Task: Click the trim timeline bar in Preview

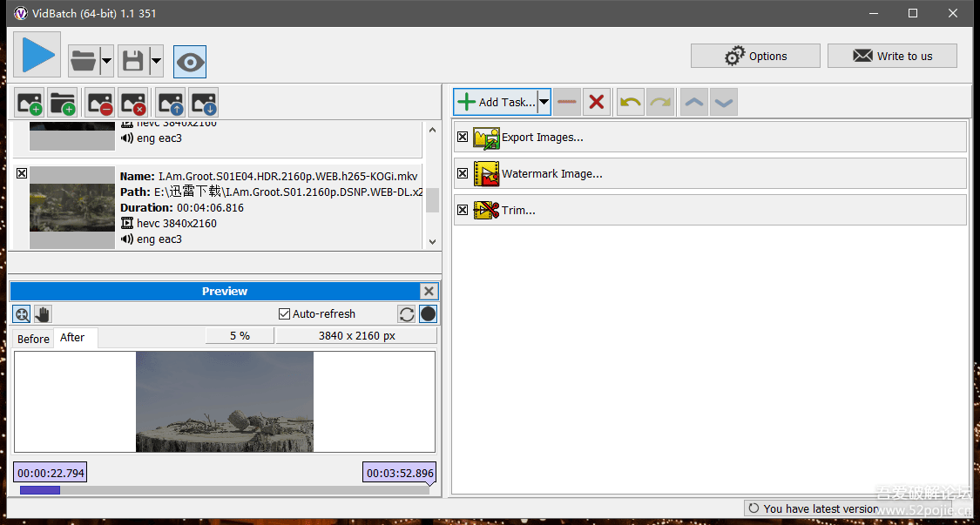Action: tap(225, 490)
